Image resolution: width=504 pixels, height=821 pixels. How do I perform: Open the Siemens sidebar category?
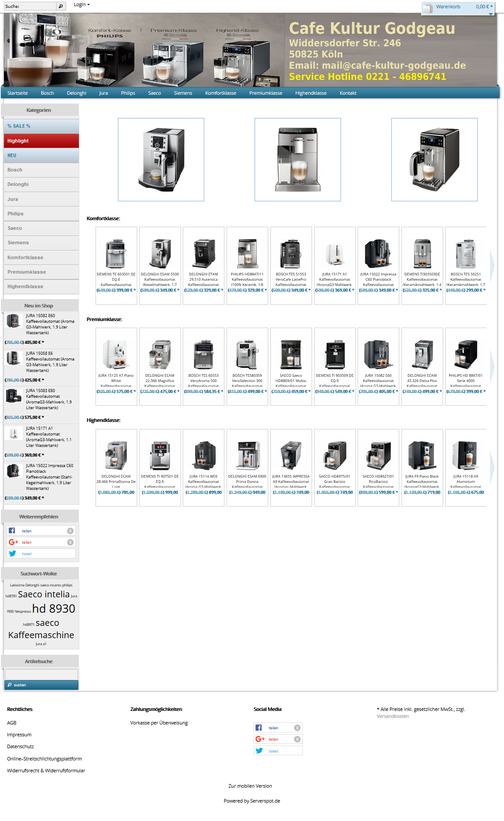tap(41, 243)
